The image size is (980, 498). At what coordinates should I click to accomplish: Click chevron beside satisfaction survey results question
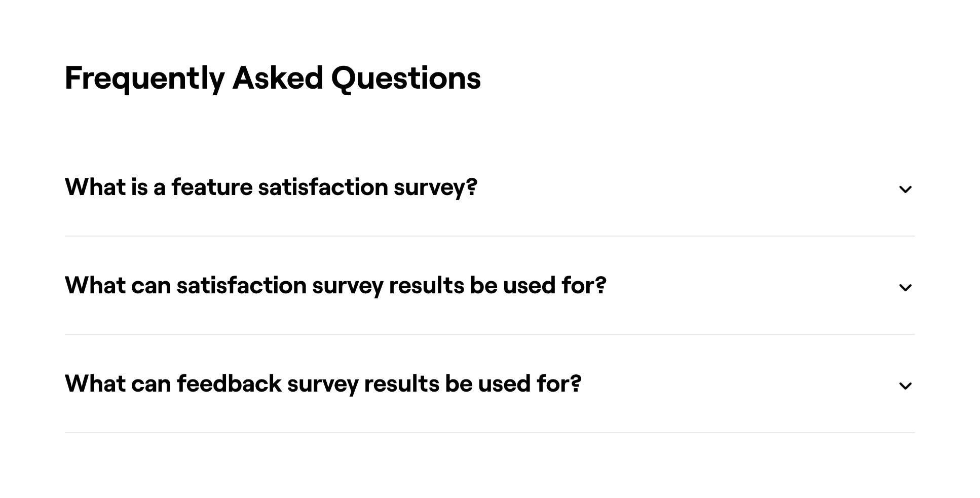905,287
